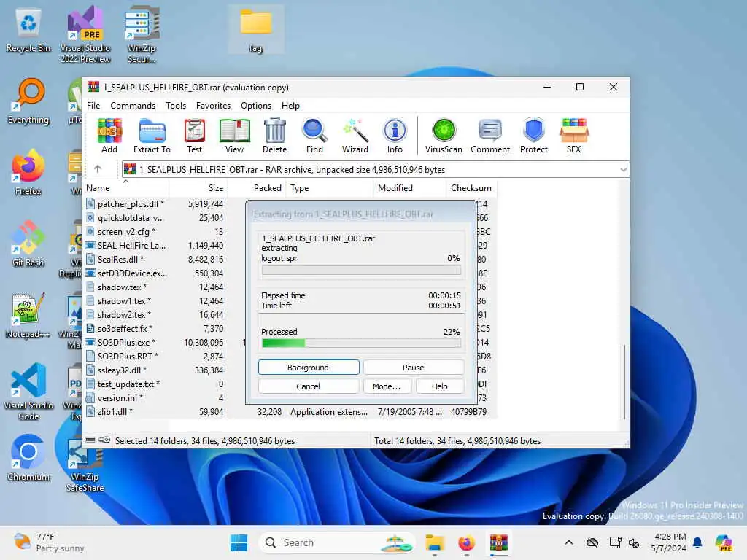Sort by the Type column header
This screenshot has width=747, height=560.
[330, 188]
